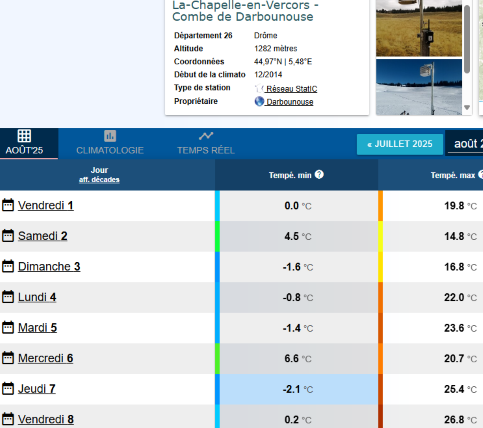
Task: Click the Tempé. max column header
Action: 431,175
